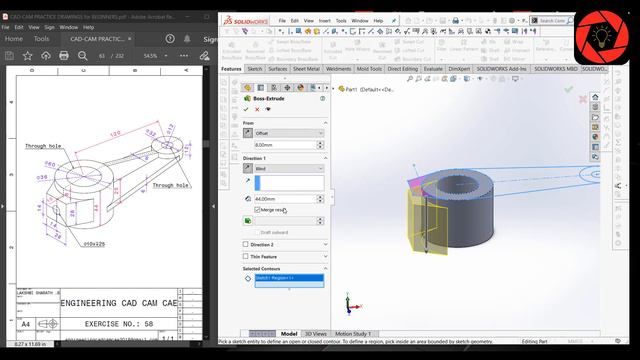Viewport: 640px width, 360px height.
Task: Open SolidWorks Insert menu
Action: pos(325,20)
